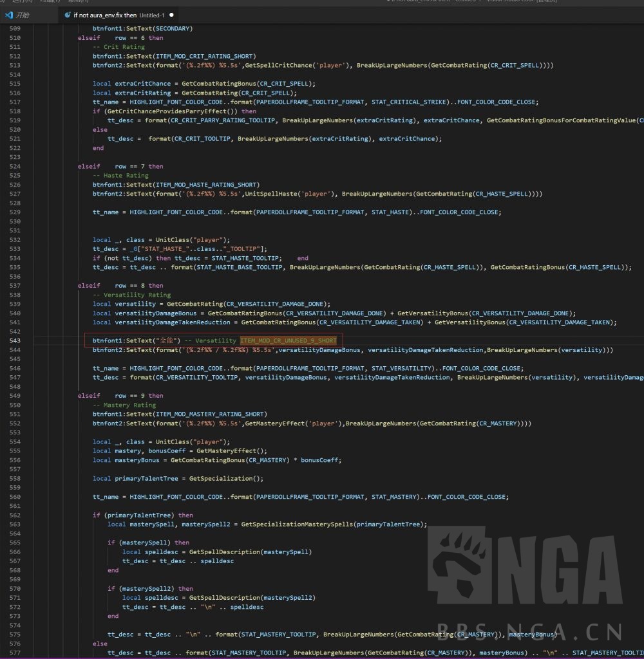The image size is (644, 659).
Task: Click GetMasteryEffect() on line 555
Action: coord(230,451)
